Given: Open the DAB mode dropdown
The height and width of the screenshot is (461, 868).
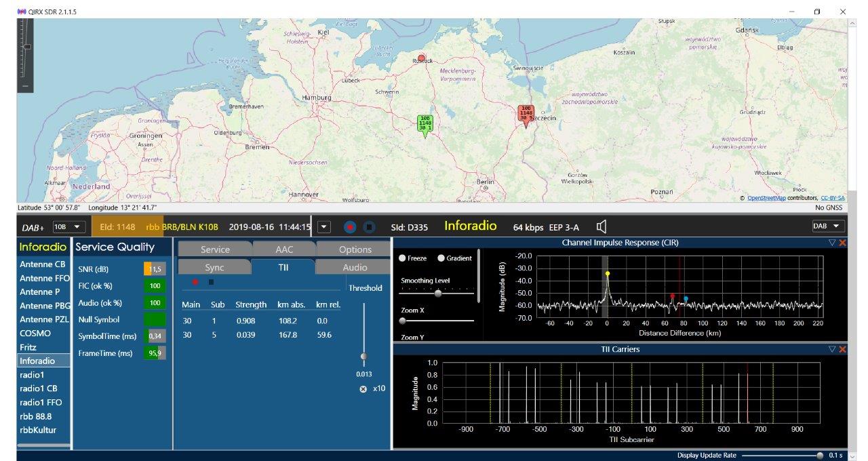Looking at the screenshot, I should point(828,226).
